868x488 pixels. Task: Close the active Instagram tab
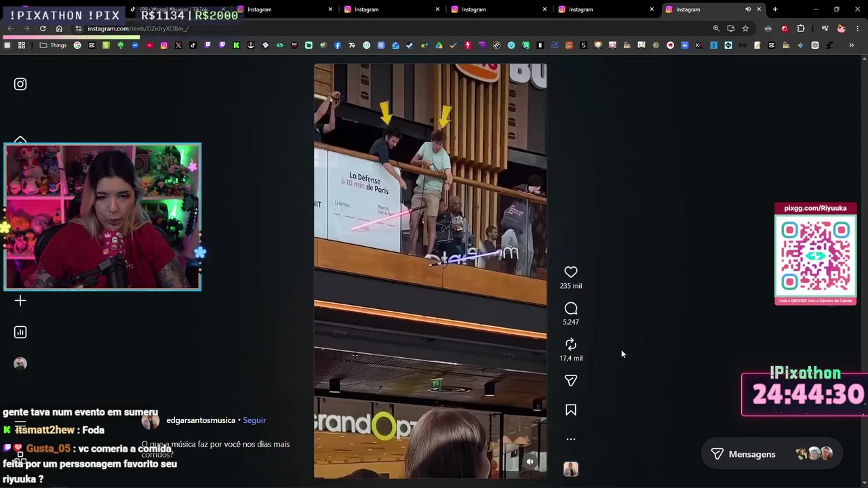click(x=759, y=9)
